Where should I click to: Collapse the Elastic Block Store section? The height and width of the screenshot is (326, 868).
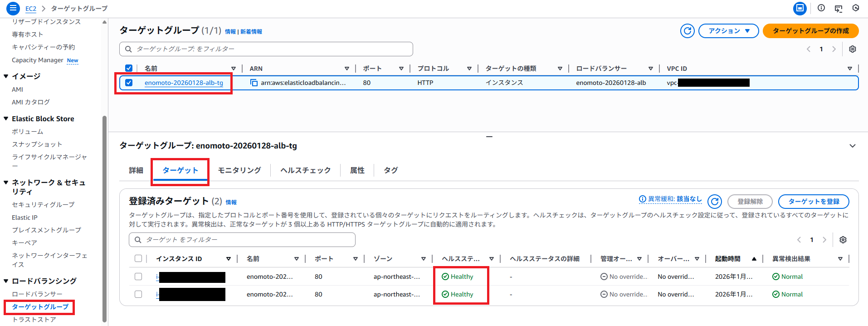[6, 119]
